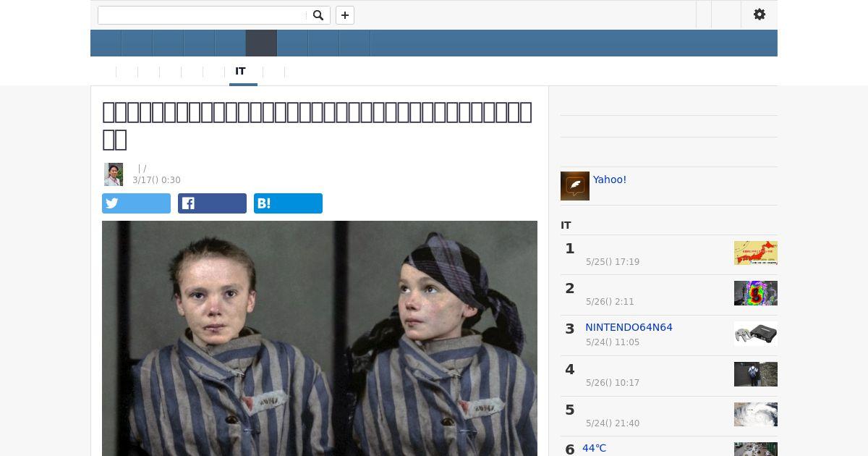This screenshot has width=868, height=456.
Task: Click the author's avatar photo
Action: pyautogui.click(x=114, y=174)
